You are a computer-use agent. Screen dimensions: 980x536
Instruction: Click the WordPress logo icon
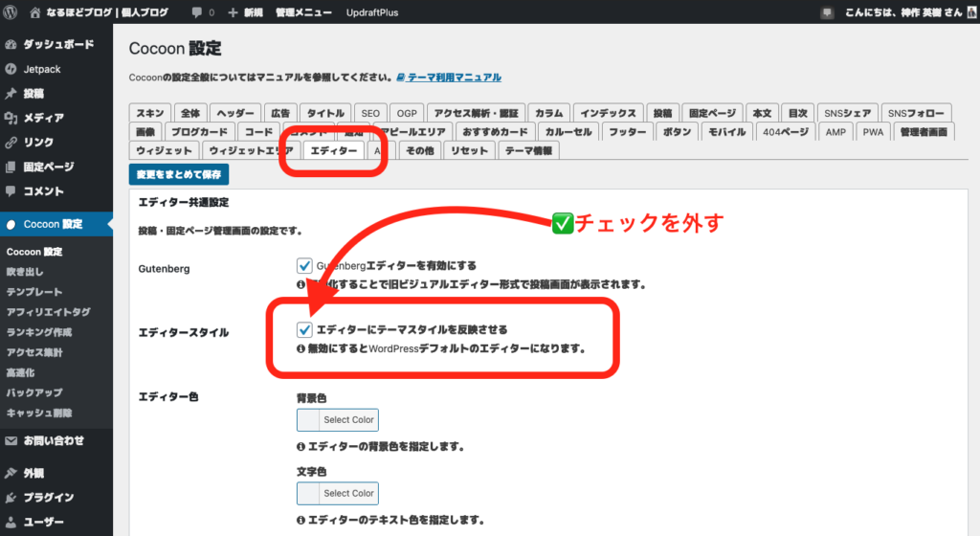[10, 11]
